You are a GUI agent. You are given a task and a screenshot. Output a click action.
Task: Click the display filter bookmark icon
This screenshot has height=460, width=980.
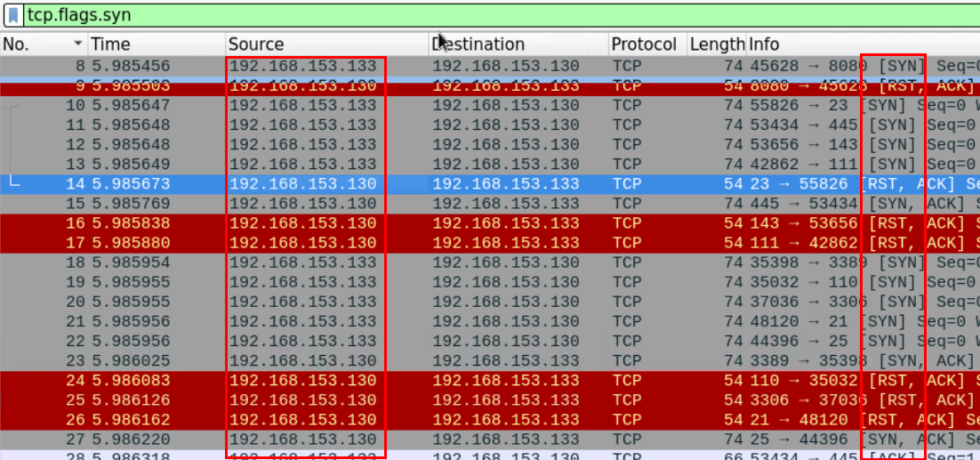point(13,14)
